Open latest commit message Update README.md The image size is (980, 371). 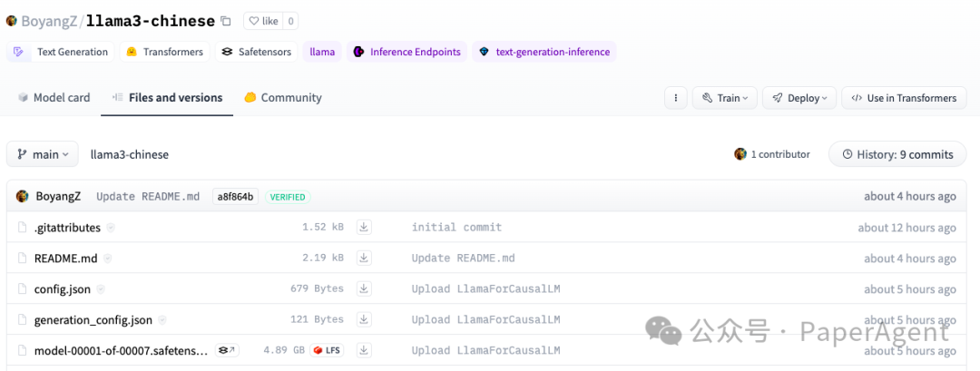[148, 196]
